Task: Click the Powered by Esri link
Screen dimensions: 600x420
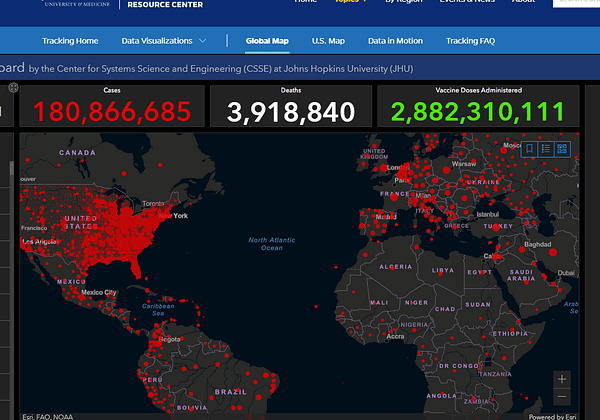Action: tap(553, 416)
